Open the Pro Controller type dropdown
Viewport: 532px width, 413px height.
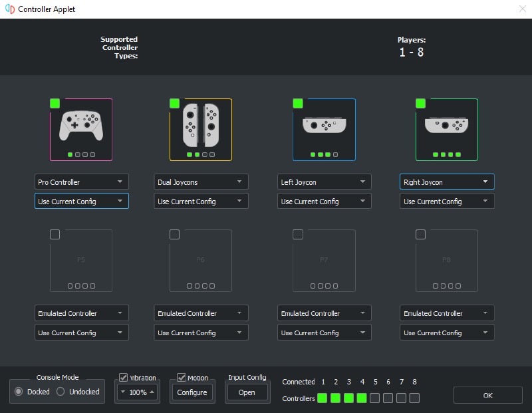pyautogui.click(x=81, y=182)
